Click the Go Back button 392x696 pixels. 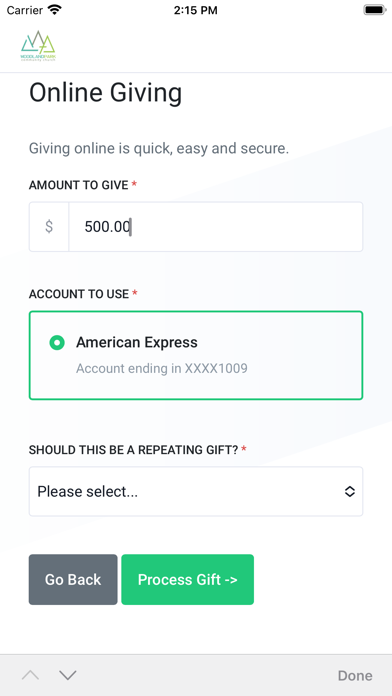(x=73, y=579)
